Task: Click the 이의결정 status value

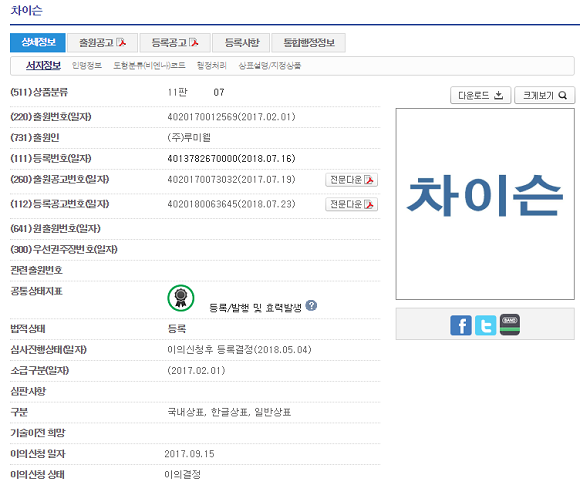Action: click(182, 474)
